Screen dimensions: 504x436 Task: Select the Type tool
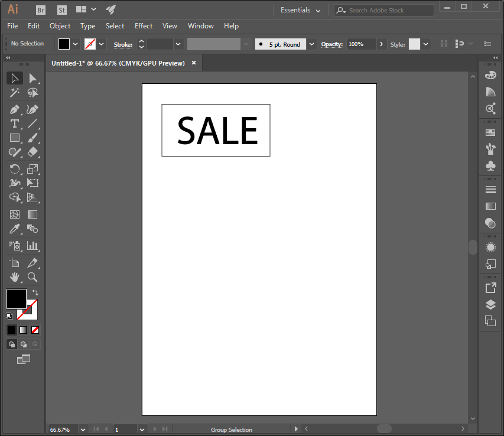pos(14,123)
